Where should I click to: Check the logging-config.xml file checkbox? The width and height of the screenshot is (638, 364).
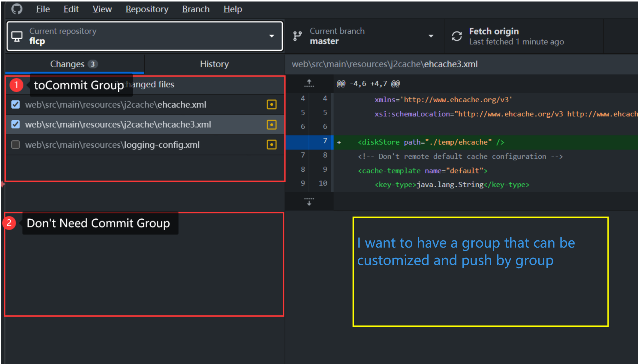15,145
